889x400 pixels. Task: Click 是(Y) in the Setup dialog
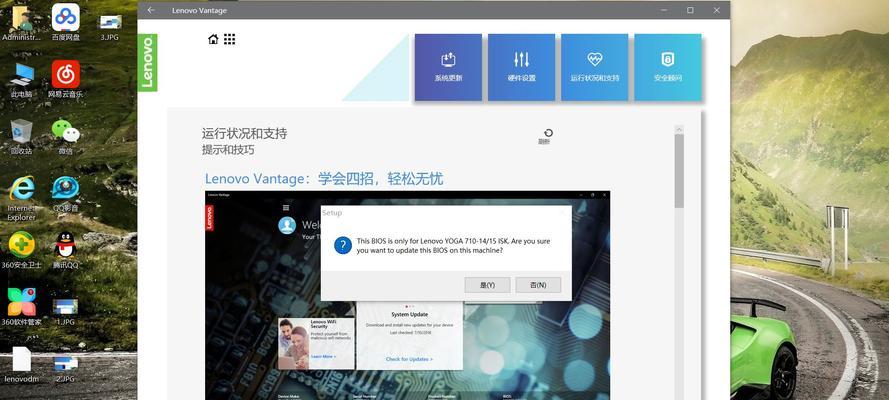point(487,285)
